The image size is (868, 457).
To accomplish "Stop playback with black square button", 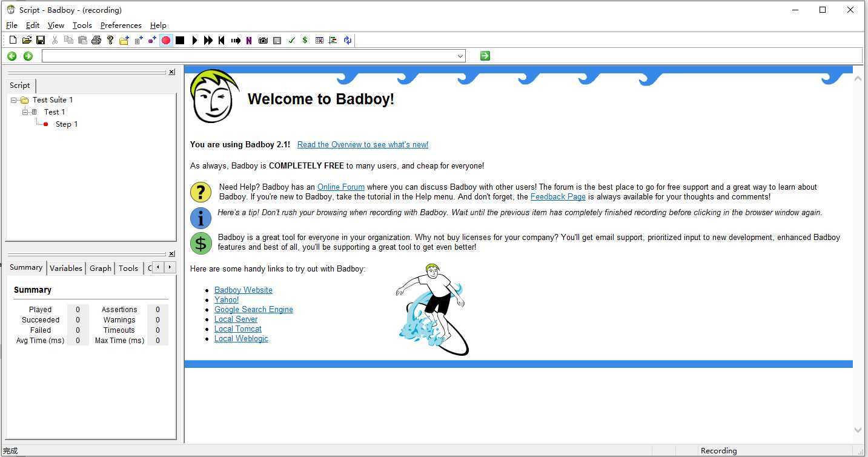I will 180,40.
